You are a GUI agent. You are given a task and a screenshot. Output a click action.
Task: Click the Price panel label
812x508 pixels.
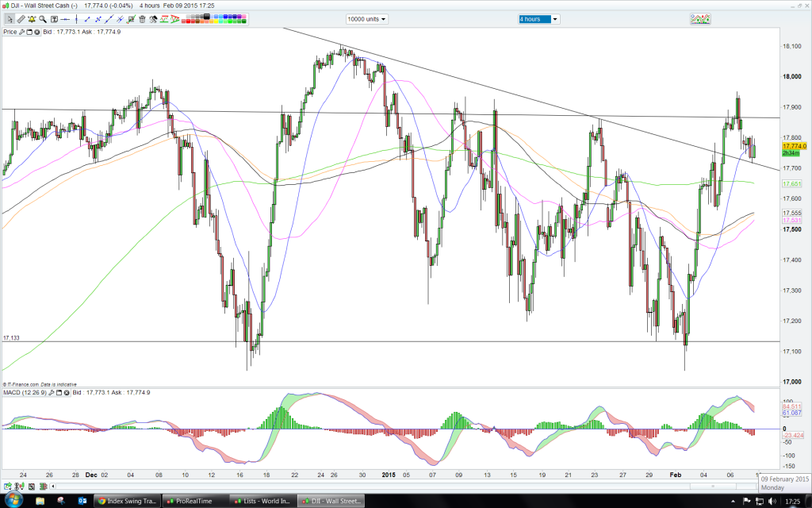coord(10,32)
